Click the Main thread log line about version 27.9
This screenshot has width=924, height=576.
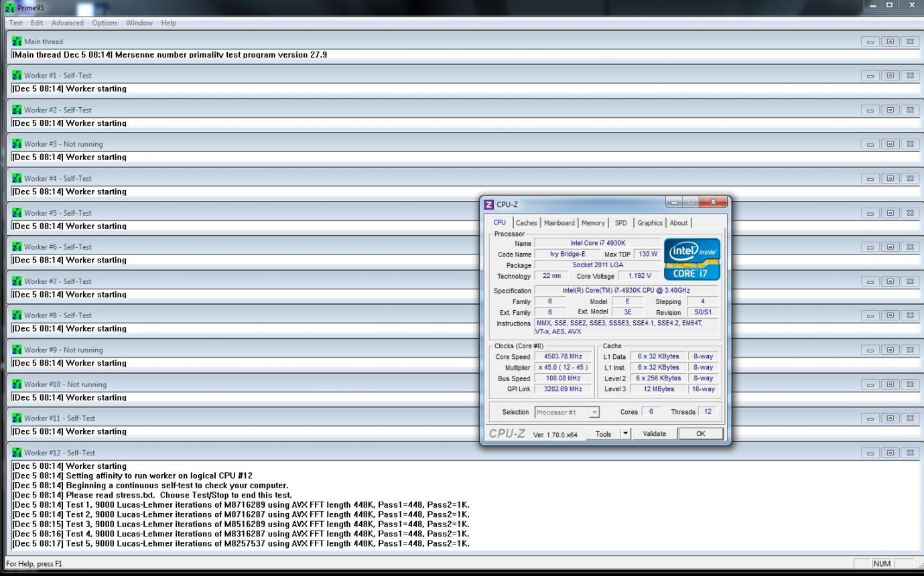tap(170, 54)
